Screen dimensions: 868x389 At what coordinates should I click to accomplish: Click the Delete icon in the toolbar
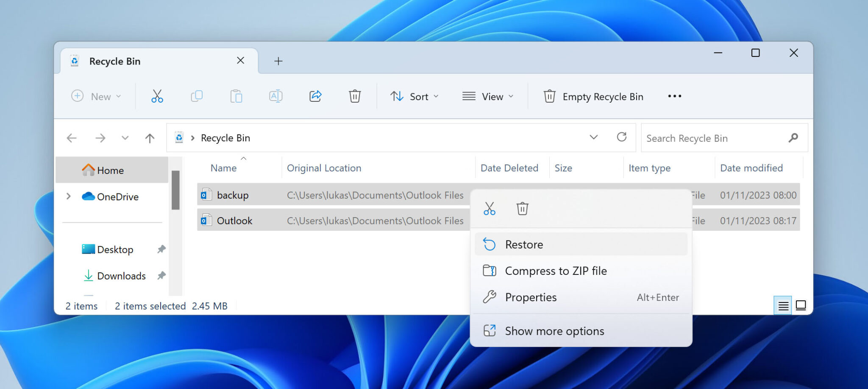click(x=355, y=96)
